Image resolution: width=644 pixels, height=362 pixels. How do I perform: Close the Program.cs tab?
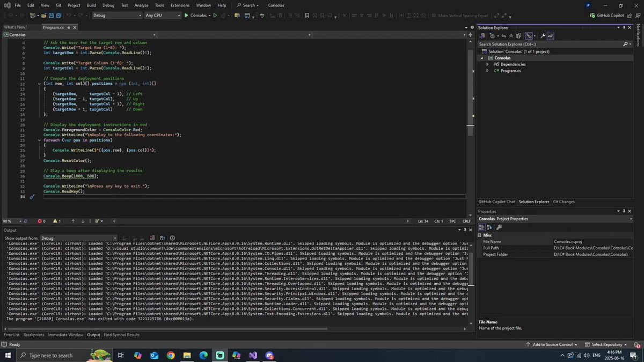click(74, 27)
